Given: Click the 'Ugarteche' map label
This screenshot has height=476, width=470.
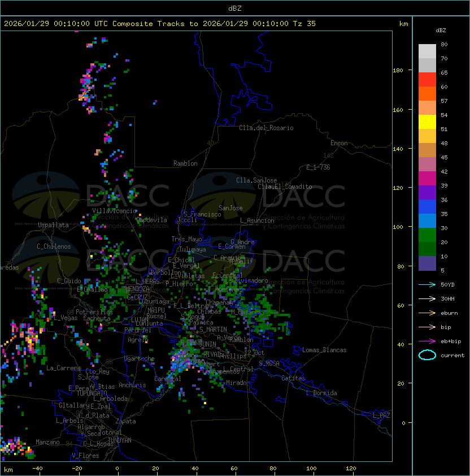Looking at the screenshot, I should coord(140,358).
